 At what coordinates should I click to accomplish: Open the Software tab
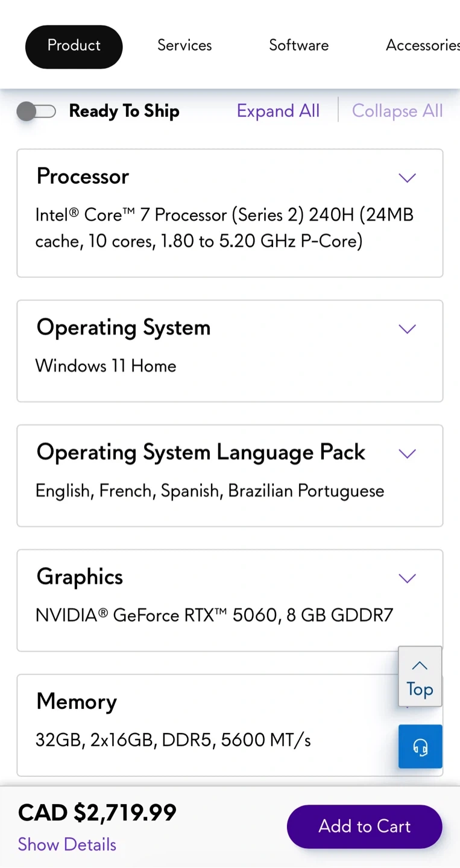coord(298,46)
